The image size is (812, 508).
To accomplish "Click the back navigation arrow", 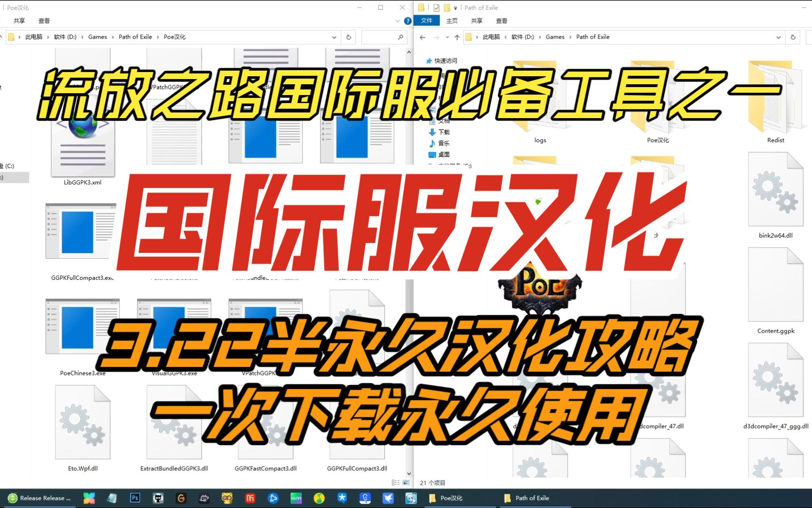I will 422,37.
